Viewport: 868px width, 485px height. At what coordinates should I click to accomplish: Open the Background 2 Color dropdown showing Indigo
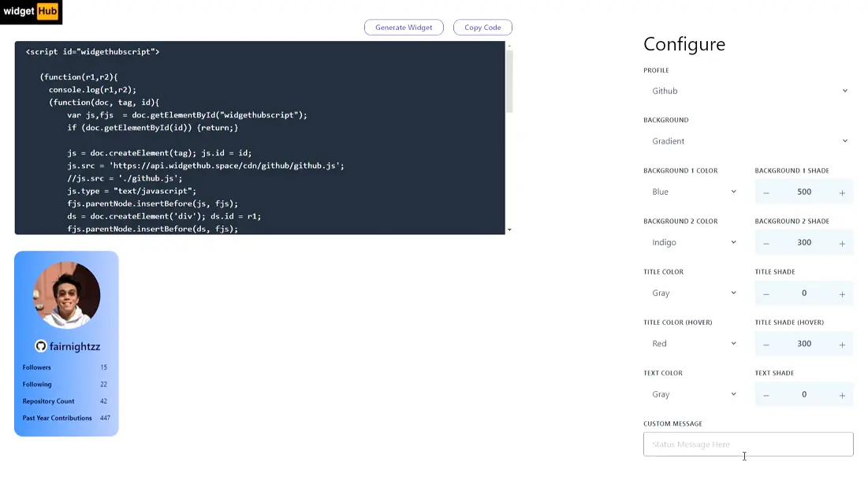coord(692,243)
